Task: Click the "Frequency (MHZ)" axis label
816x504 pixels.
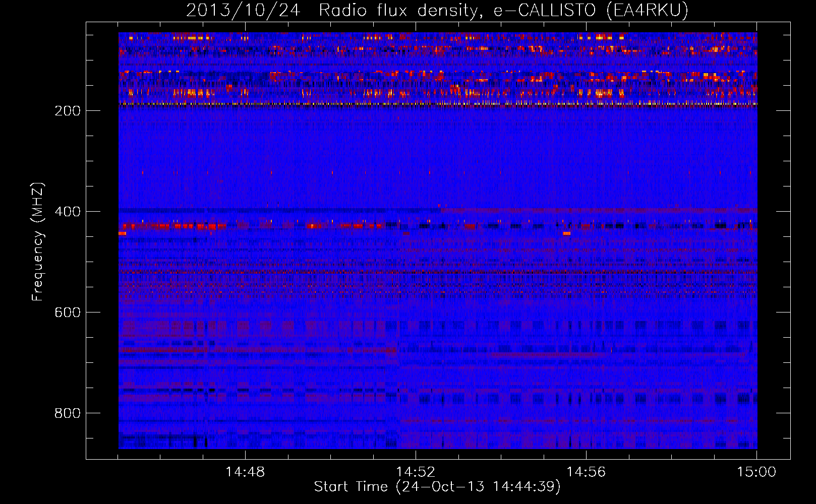Action: [x=38, y=242]
